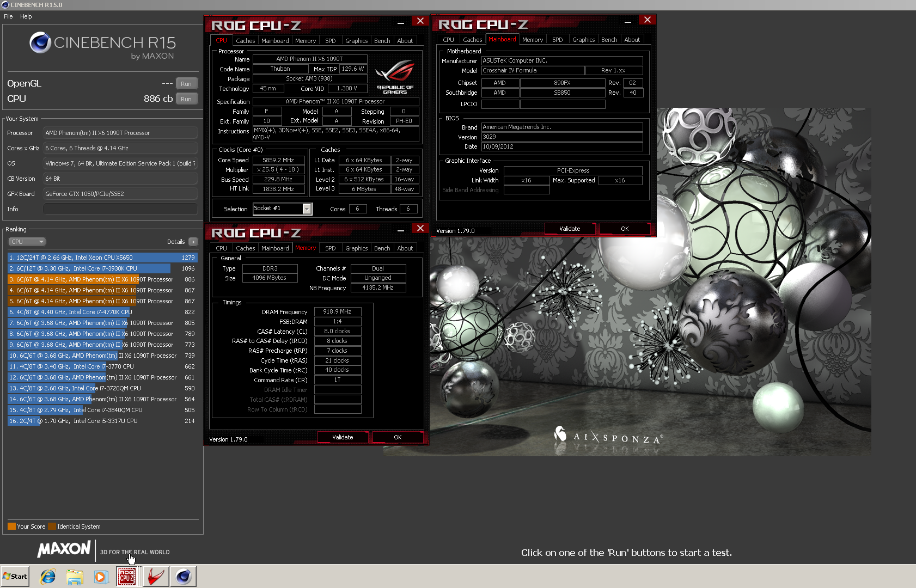Image resolution: width=916 pixels, height=588 pixels.
Task: Click the Identical System brown legend swatch
Action: [x=52, y=526]
